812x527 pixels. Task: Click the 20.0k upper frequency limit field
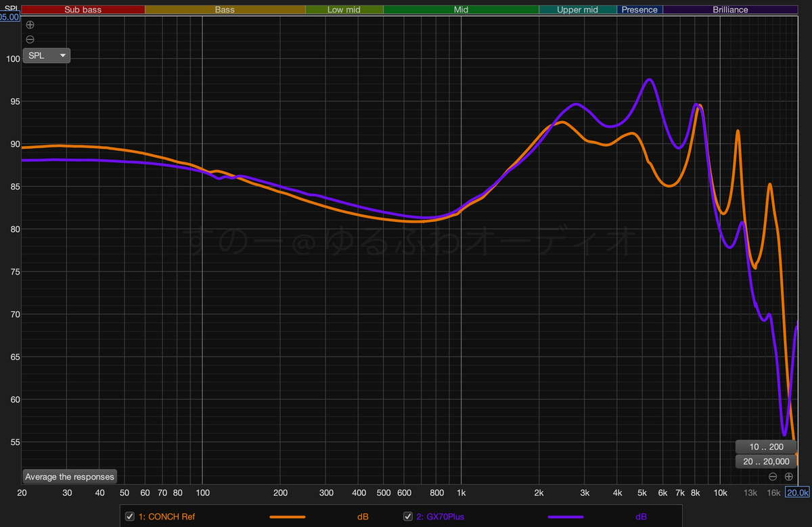798,492
